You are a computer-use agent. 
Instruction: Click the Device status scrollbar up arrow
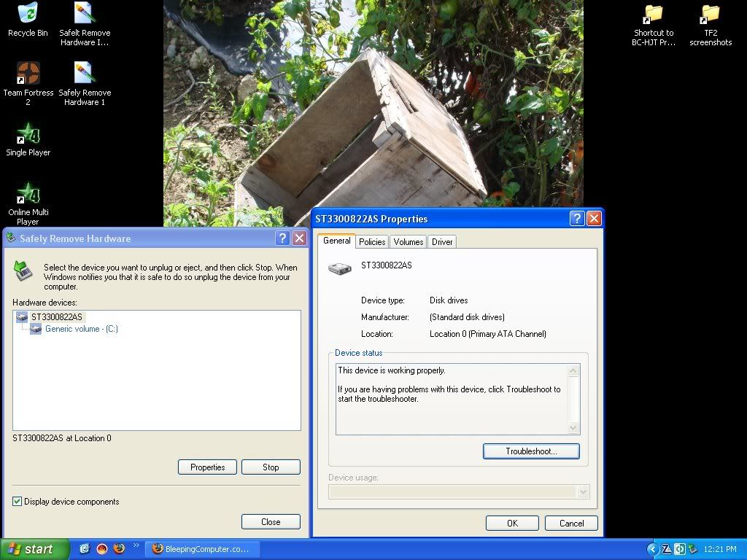tap(573, 370)
